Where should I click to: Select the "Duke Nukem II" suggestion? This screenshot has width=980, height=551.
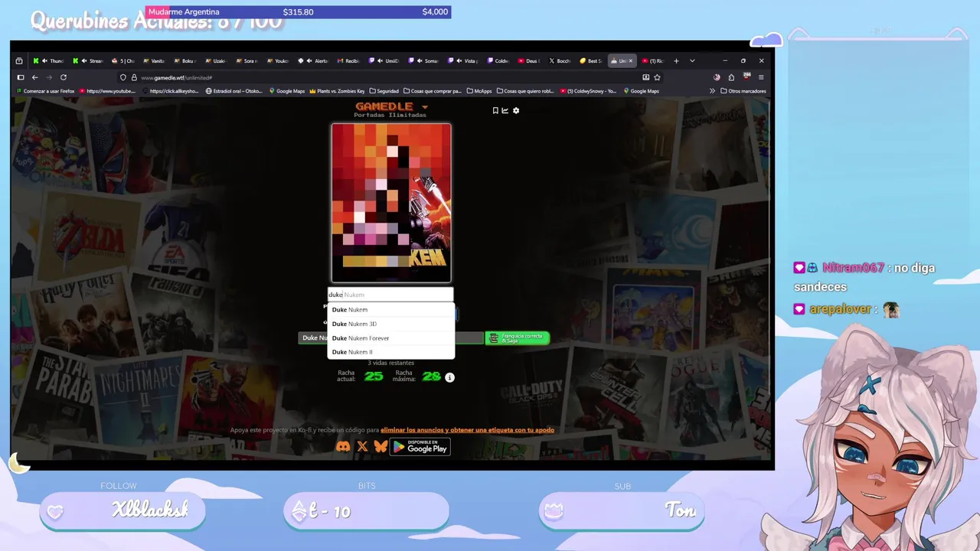point(391,352)
